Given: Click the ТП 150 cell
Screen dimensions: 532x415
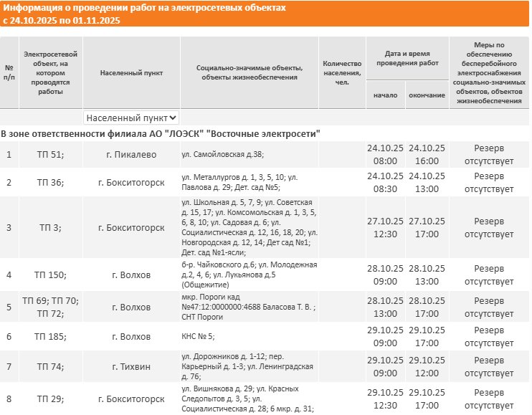Looking at the screenshot, I should (x=51, y=275).
